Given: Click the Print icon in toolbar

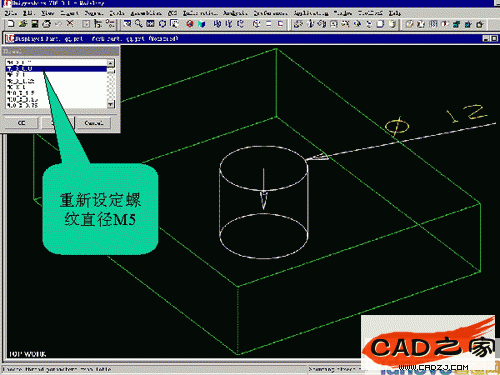Looking at the screenshot, I should (46, 24).
